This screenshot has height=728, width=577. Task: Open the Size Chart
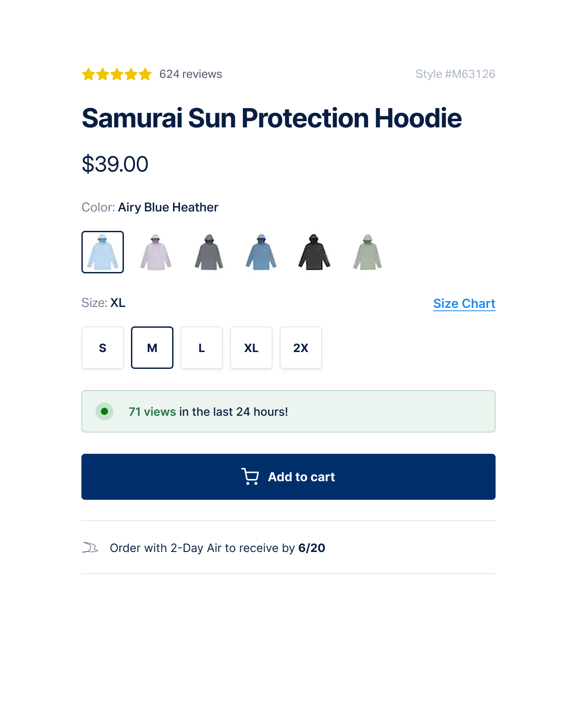[x=464, y=303]
